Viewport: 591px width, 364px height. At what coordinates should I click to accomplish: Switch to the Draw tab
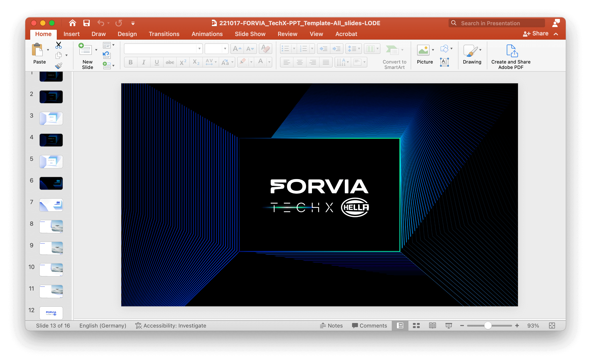[98, 34]
